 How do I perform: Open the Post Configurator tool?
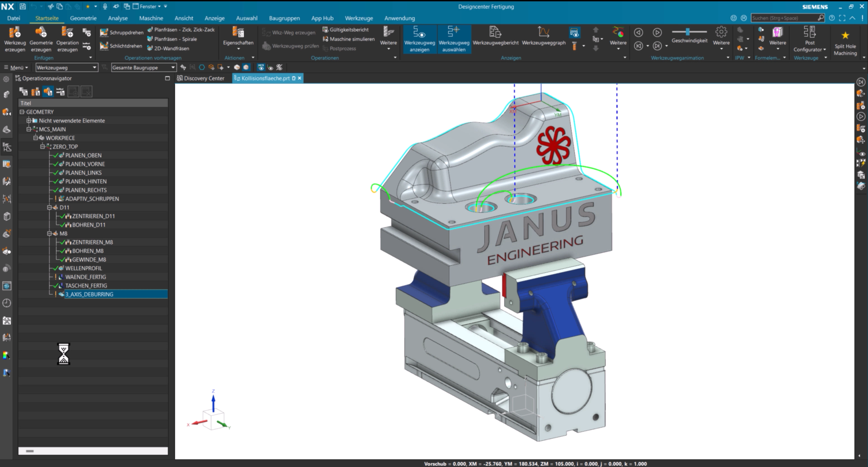pos(809,39)
